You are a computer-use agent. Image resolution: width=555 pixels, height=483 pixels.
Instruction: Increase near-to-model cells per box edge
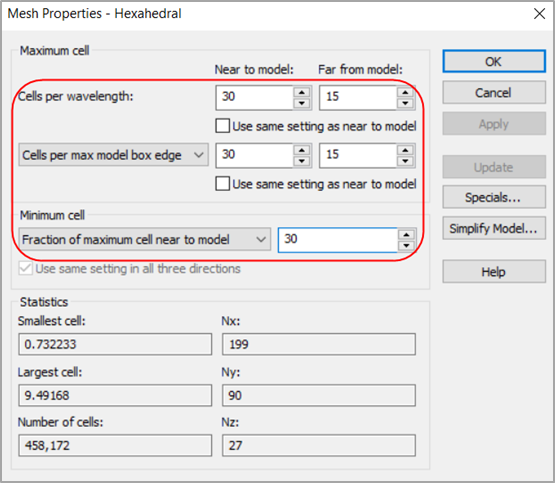click(x=302, y=150)
